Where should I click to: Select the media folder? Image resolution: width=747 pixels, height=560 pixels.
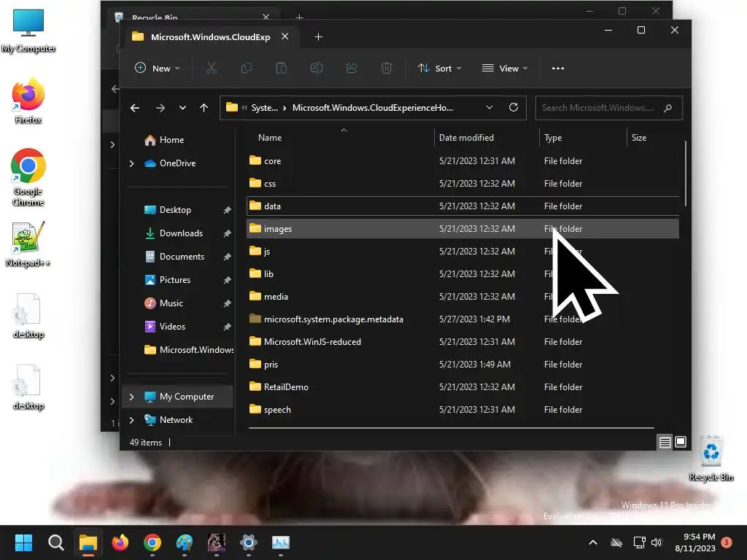[462, 297]
